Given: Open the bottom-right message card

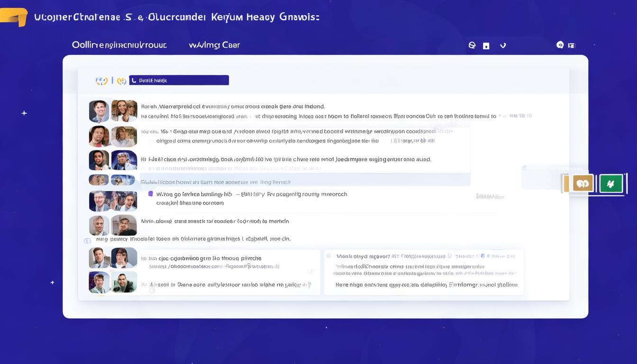Looking at the screenshot, I should [x=424, y=273].
